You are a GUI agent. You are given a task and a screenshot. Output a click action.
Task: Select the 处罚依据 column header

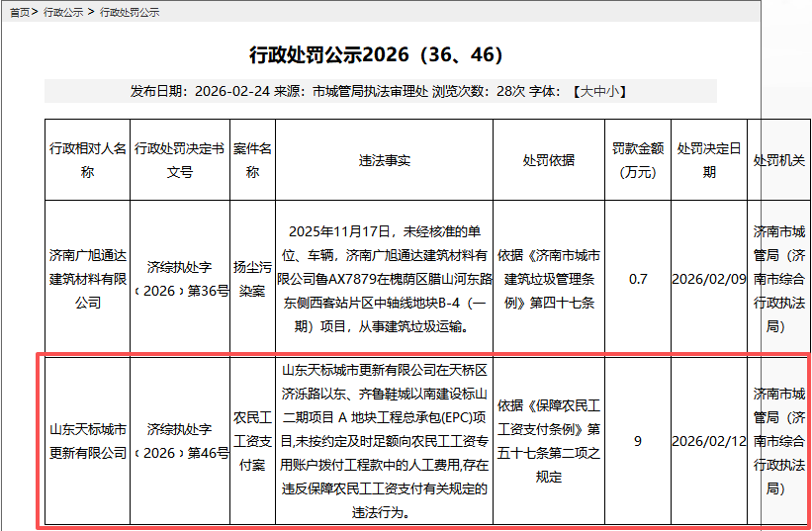pyautogui.click(x=549, y=160)
